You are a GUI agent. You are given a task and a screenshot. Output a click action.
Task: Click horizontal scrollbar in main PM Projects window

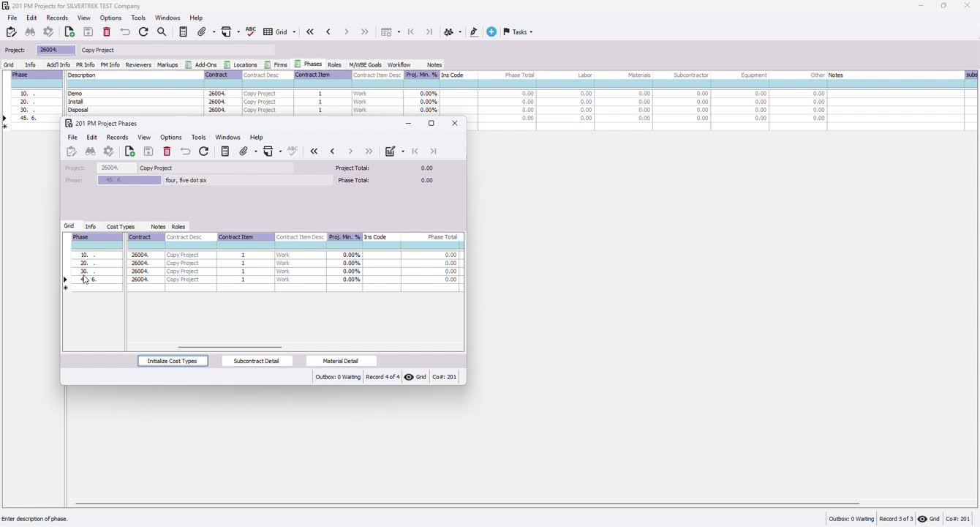click(x=468, y=504)
